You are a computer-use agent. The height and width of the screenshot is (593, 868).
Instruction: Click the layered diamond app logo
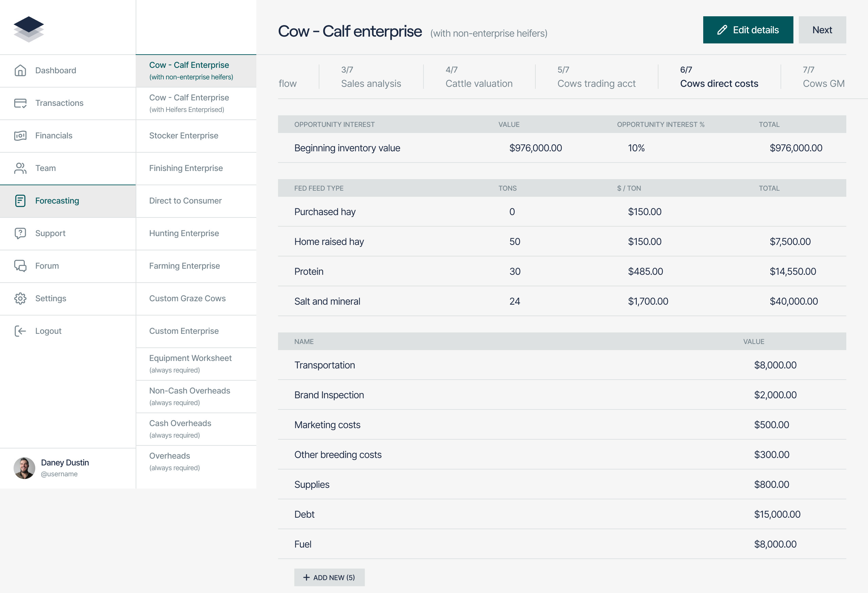tap(29, 29)
